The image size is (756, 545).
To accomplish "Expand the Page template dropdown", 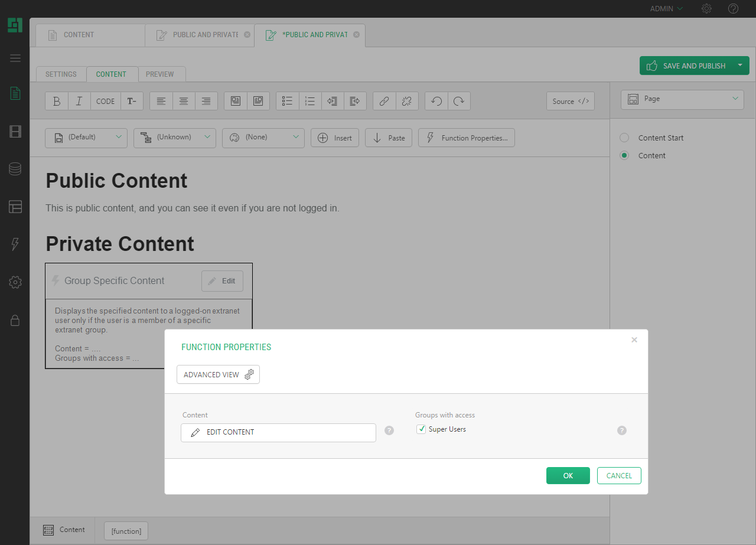I will [682, 99].
